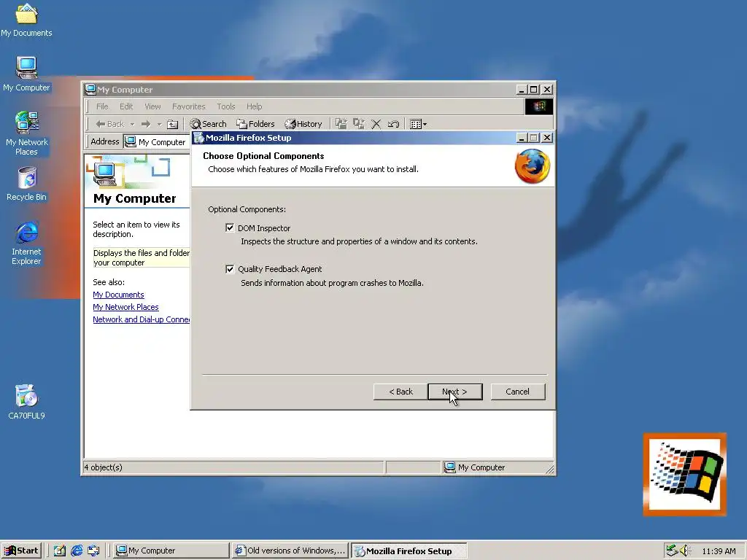747x560 pixels.
Task: Click the "4 object(s)" status bar text
Action: coord(104,467)
